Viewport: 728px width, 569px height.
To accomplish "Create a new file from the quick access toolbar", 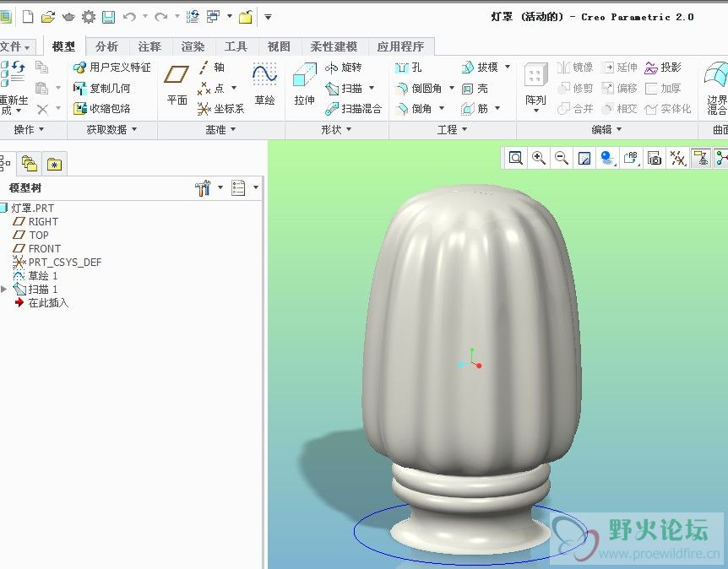I will click(29, 17).
